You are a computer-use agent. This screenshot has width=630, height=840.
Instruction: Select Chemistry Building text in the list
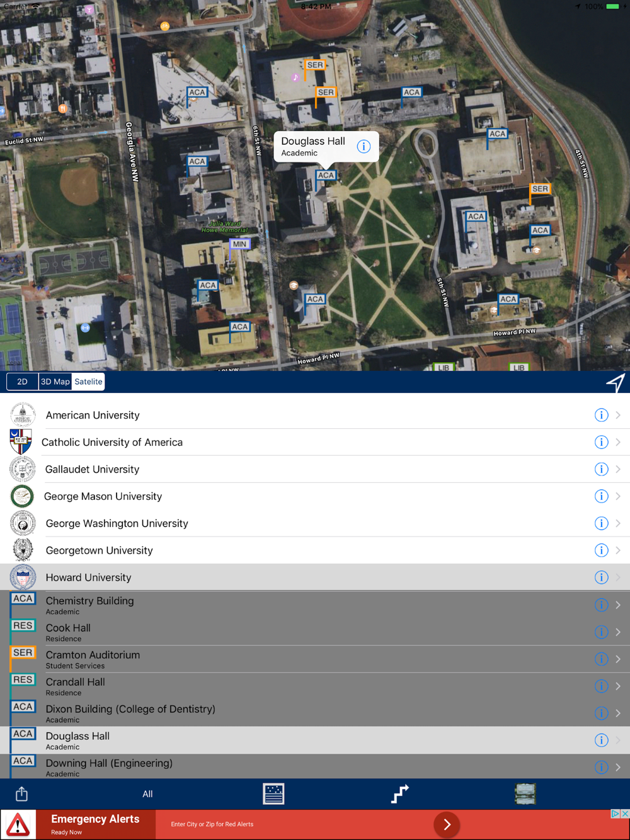click(x=89, y=601)
